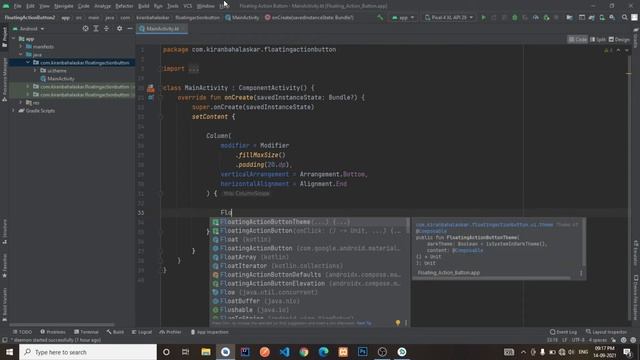This screenshot has height=360, width=640.
Task: Collapse the java folder node
Action: click(x=21, y=54)
